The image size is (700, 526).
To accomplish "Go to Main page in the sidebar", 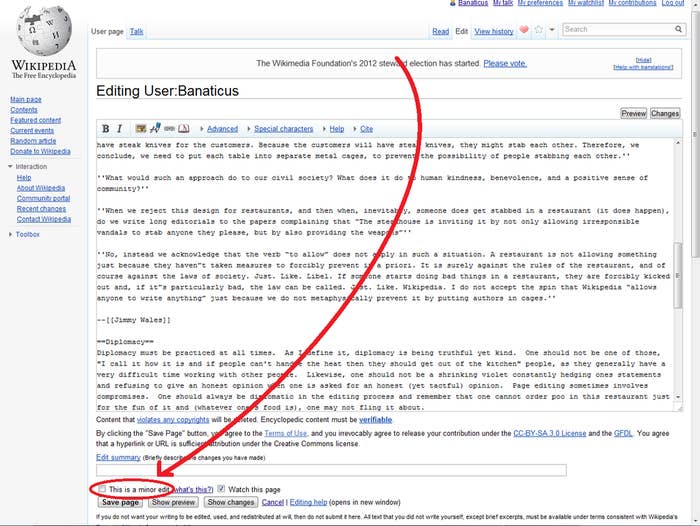I will click(x=26, y=100).
